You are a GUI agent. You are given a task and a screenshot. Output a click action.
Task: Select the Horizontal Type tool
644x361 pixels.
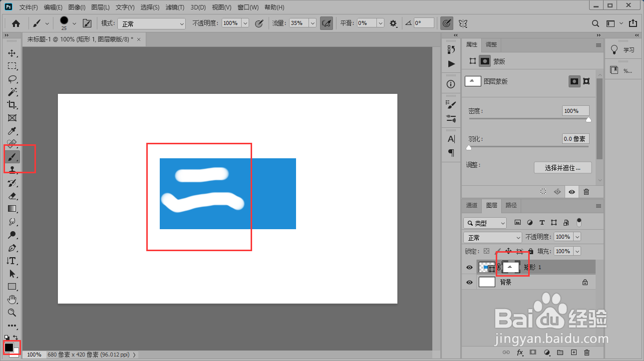12,261
